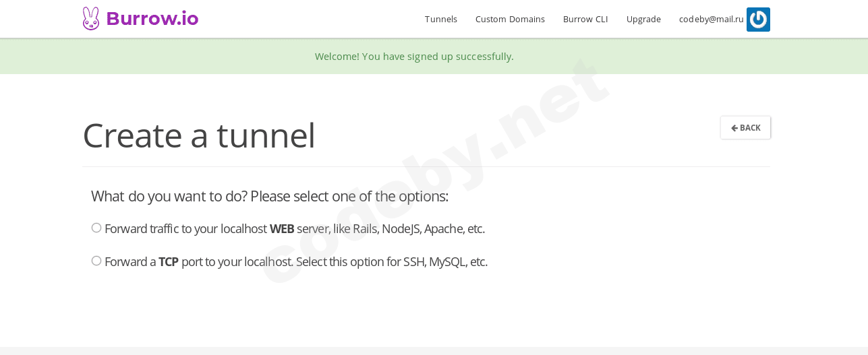868x355 pixels.
Task: Click the left arrow icon in the BACK button
Action: [x=734, y=128]
